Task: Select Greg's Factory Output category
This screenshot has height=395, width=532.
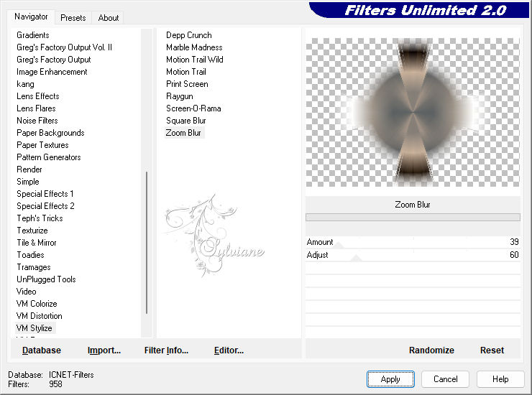Action: pyautogui.click(x=54, y=60)
